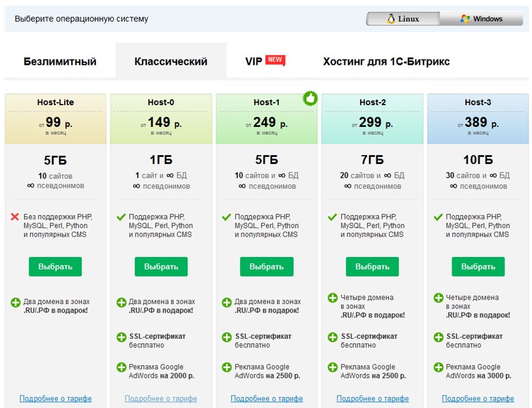Click plus icon beside Host-3 Google AdWords
The height and width of the screenshot is (408, 532).
coord(438,367)
